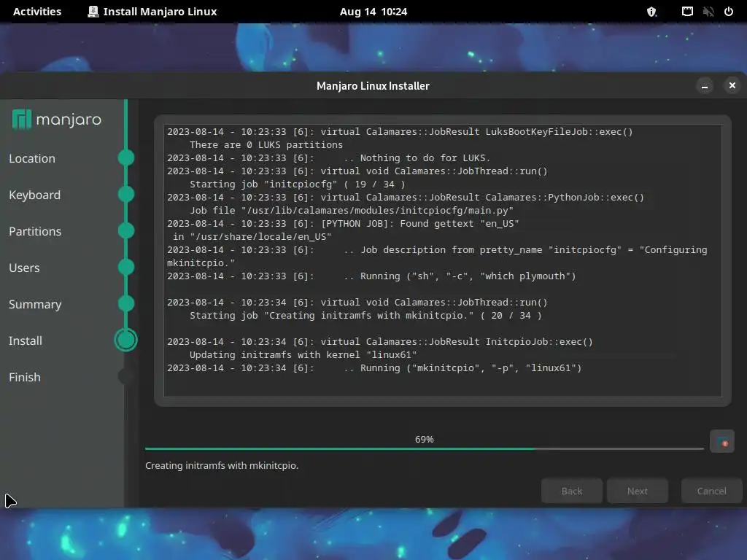Select the Location step in the sidebar
This screenshot has width=747, height=560.
(32, 158)
